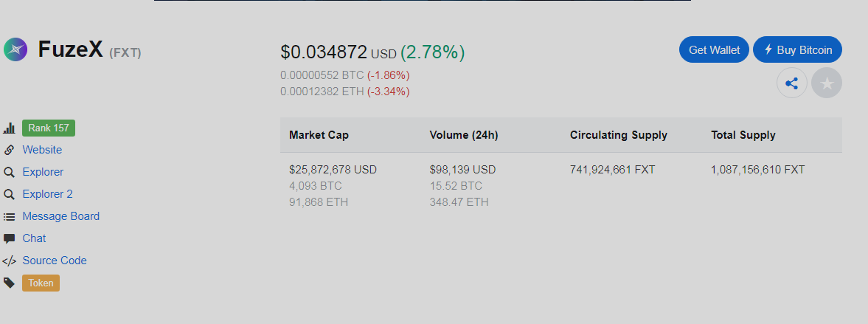
Task: Click the tag icon beside Token
Action: point(10,283)
